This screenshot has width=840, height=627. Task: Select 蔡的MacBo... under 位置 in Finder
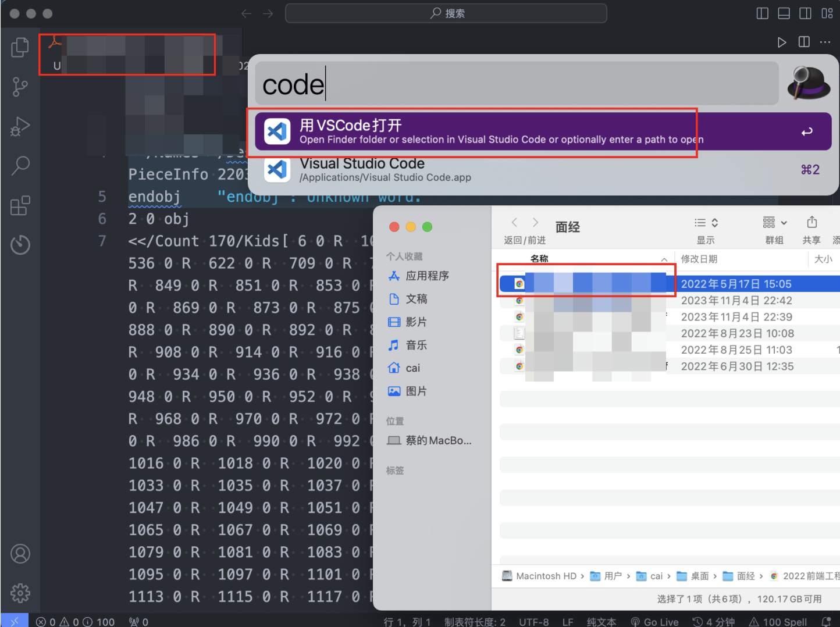coord(430,440)
